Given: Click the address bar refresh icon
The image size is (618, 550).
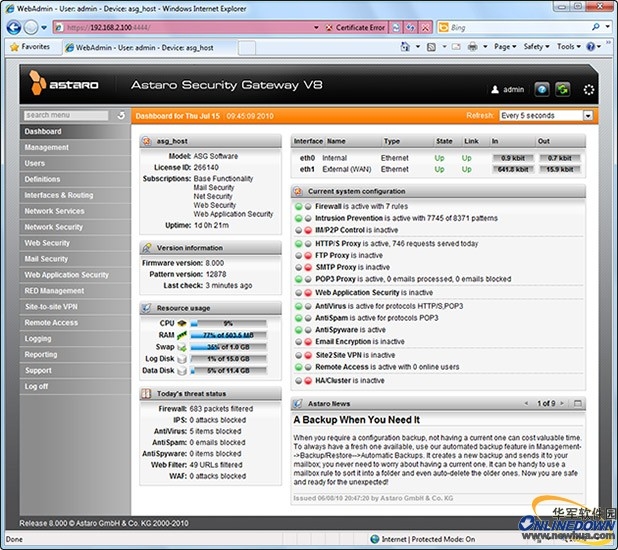Looking at the screenshot, I should coord(396,28).
